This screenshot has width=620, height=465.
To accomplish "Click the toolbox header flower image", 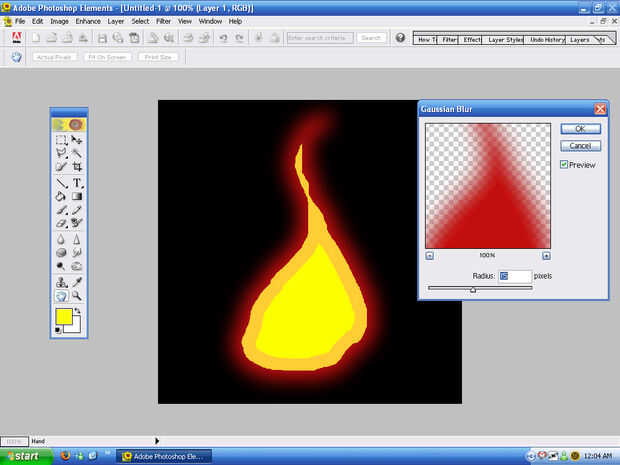I will [x=69, y=125].
